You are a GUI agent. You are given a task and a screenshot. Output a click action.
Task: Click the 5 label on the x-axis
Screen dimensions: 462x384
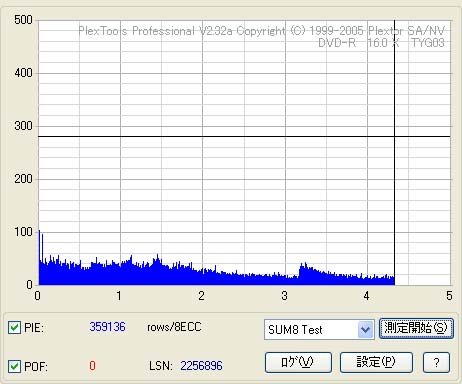tap(449, 296)
